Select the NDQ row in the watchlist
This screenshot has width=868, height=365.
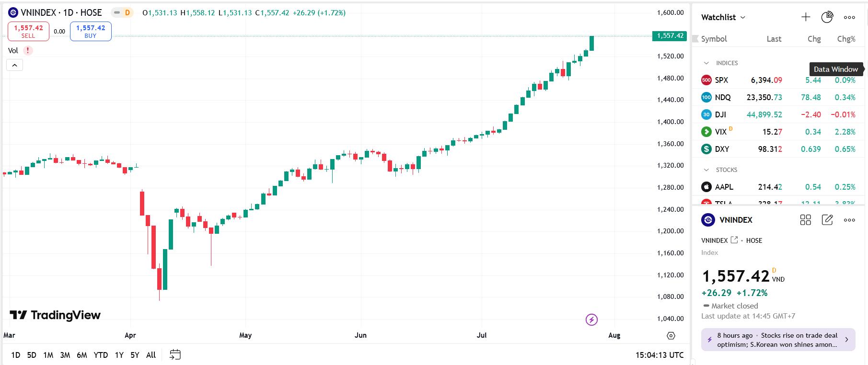[x=778, y=97]
